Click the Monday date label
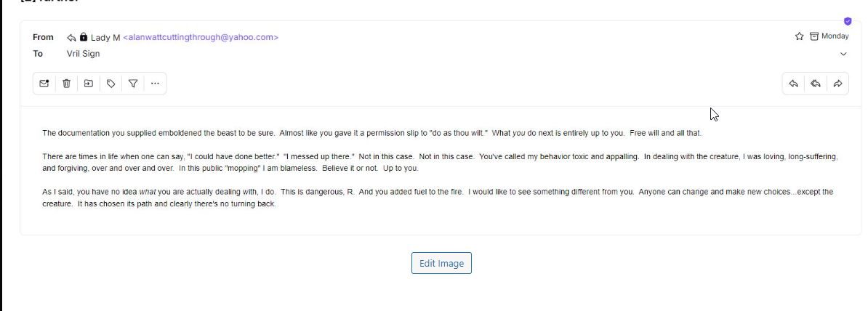 click(x=835, y=36)
